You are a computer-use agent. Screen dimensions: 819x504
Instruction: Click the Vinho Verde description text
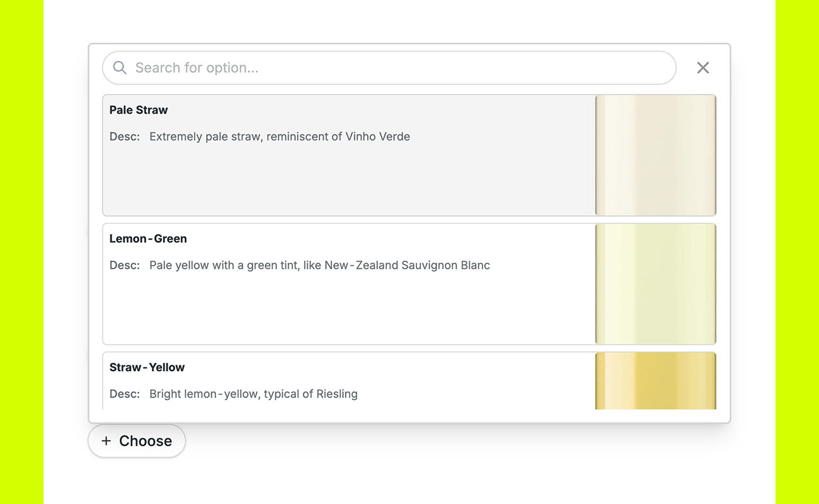click(279, 136)
